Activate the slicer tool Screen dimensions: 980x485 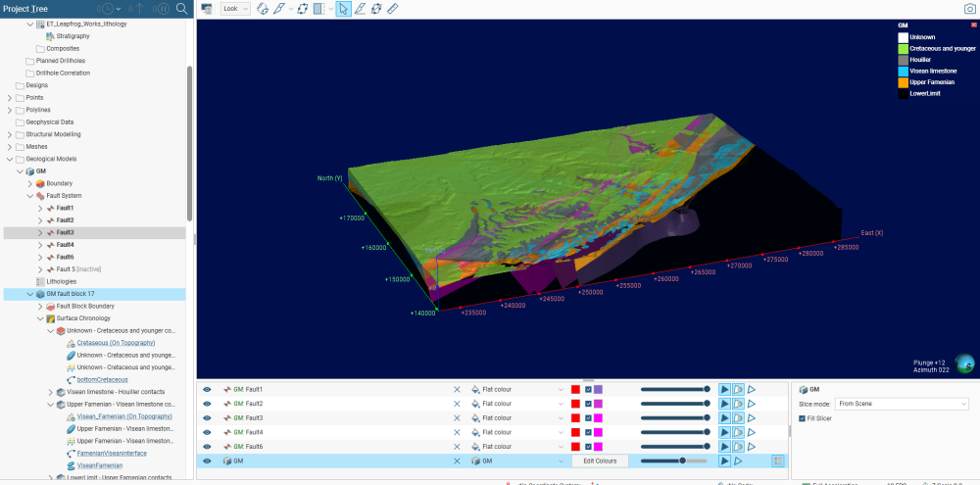(279, 9)
